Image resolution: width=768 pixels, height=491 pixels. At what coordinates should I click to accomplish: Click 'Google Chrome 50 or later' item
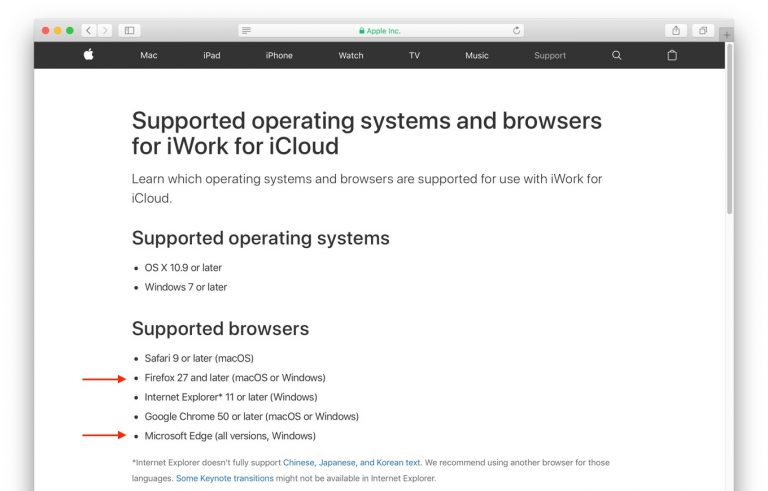point(252,417)
